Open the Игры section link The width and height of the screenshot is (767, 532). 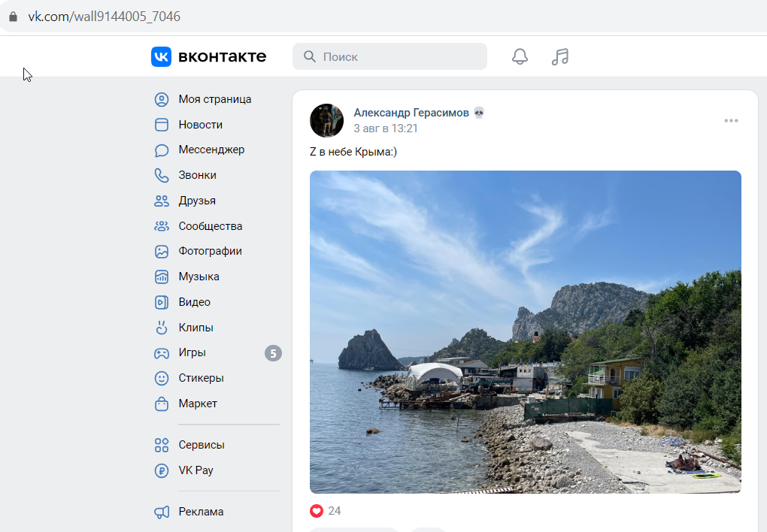pyautogui.click(x=192, y=352)
